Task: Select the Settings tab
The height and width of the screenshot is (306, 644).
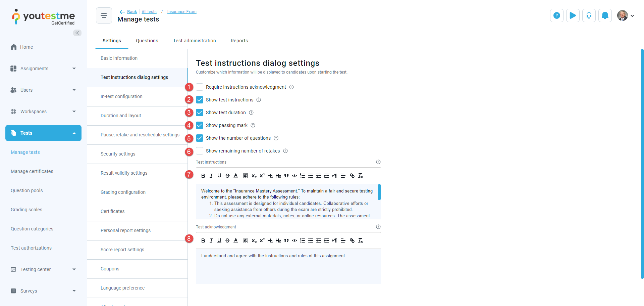Action: tap(112, 41)
